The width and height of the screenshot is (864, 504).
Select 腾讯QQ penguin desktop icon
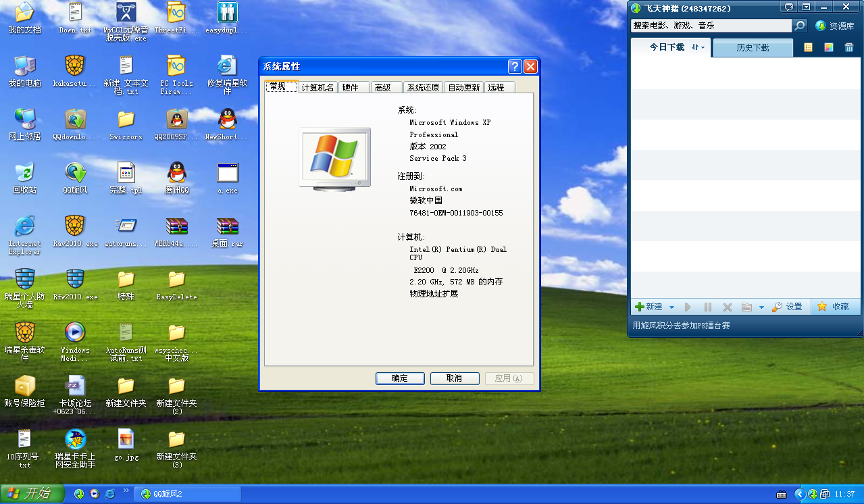coord(176,178)
